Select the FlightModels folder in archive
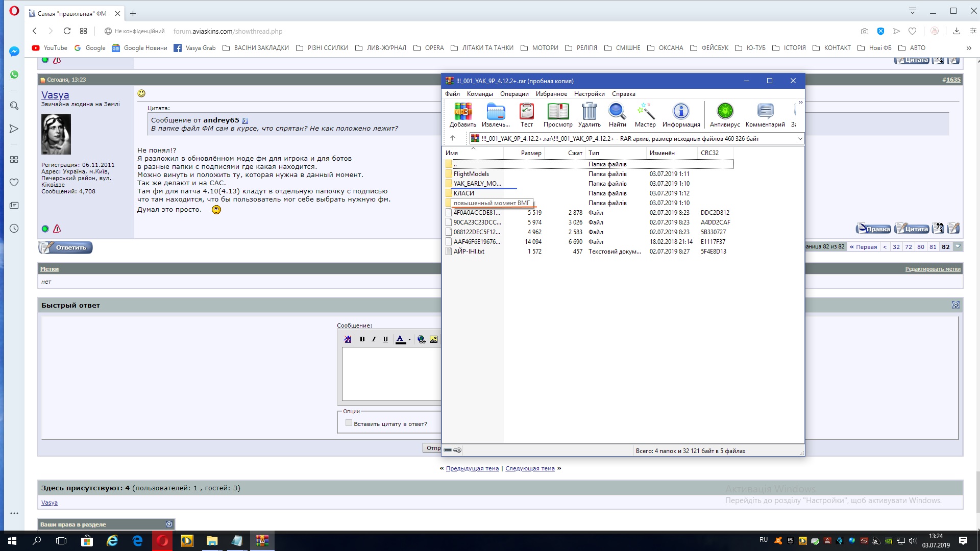This screenshot has width=980, height=551. click(471, 174)
